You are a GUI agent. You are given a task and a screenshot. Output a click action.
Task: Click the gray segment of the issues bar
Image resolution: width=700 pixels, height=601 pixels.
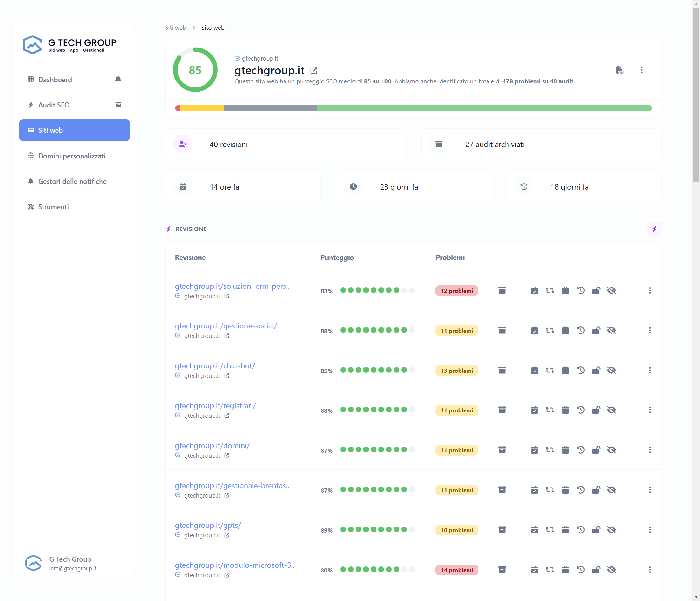pos(270,108)
